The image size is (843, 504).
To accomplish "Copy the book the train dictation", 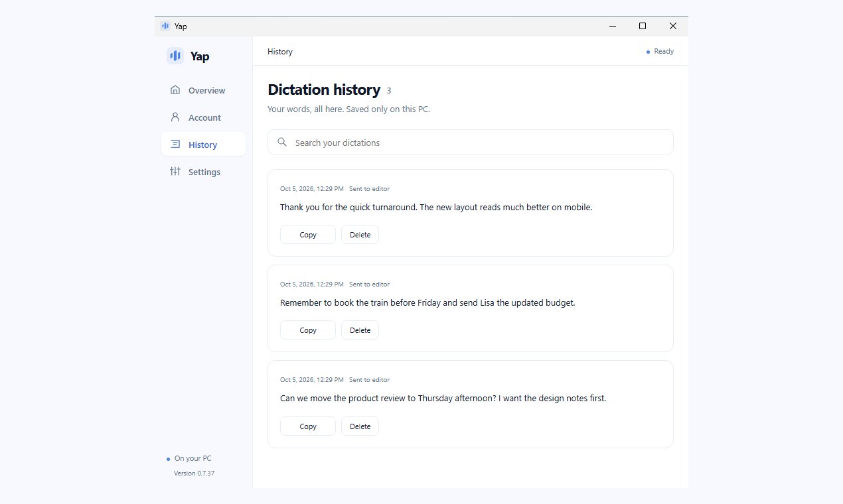I will tap(308, 330).
